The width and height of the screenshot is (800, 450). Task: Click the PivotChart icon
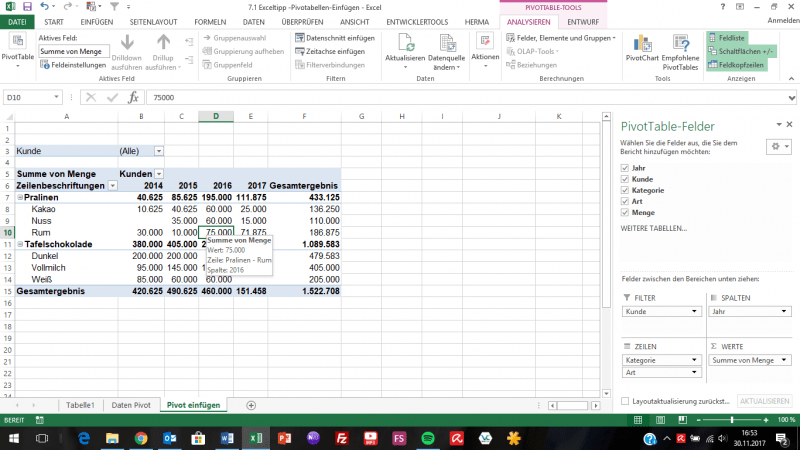click(x=642, y=43)
